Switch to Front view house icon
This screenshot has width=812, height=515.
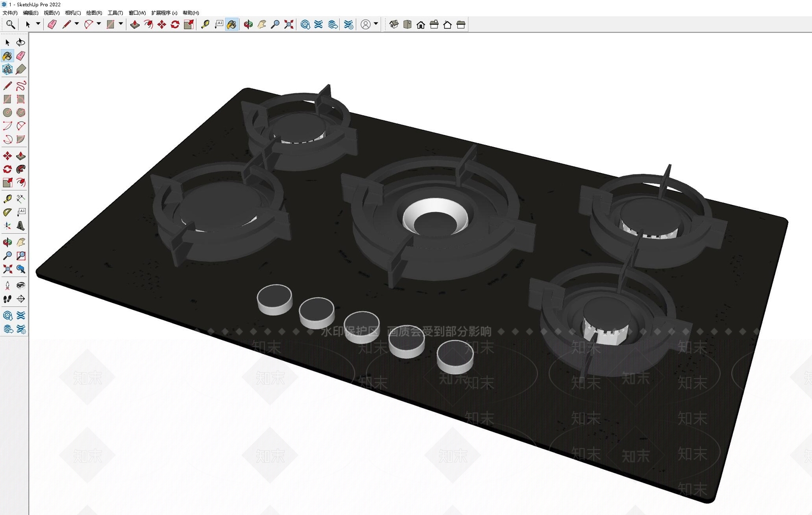point(421,24)
